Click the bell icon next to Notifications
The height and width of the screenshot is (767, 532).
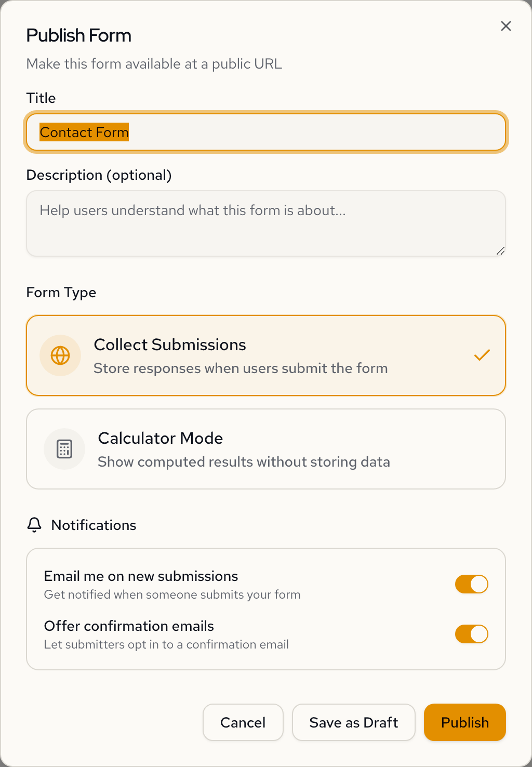(34, 525)
